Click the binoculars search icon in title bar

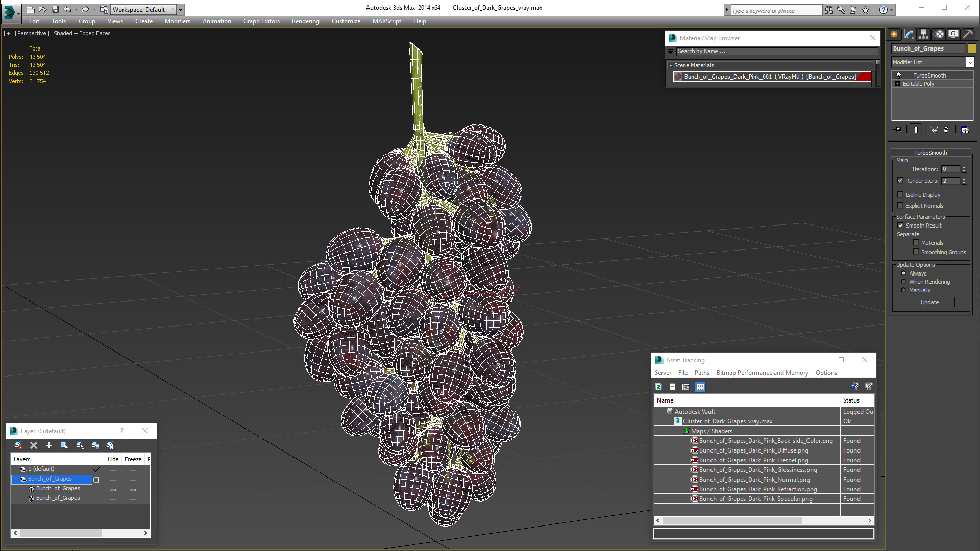point(829,10)
